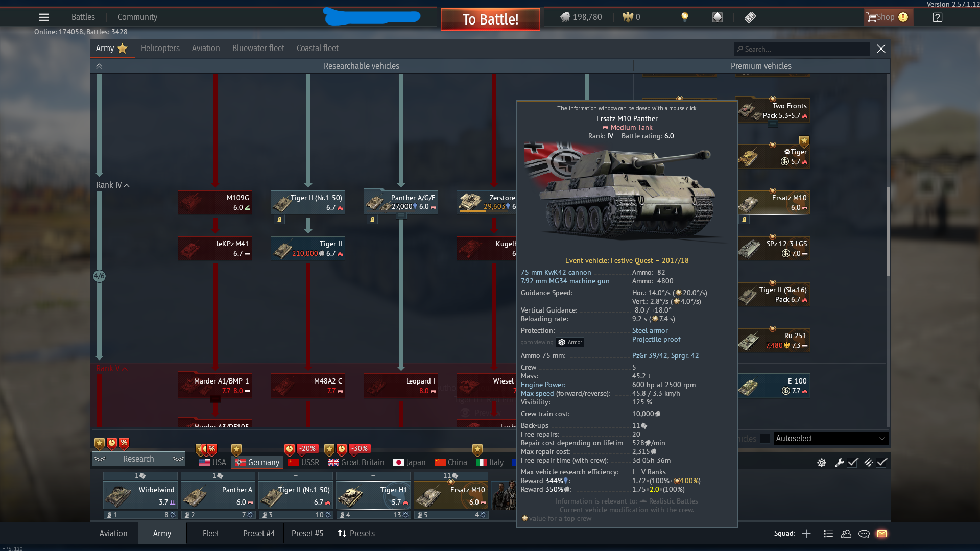Select the M109G vehicle card
This screenshot has width=980, height=551.
(x=215, y=203)
